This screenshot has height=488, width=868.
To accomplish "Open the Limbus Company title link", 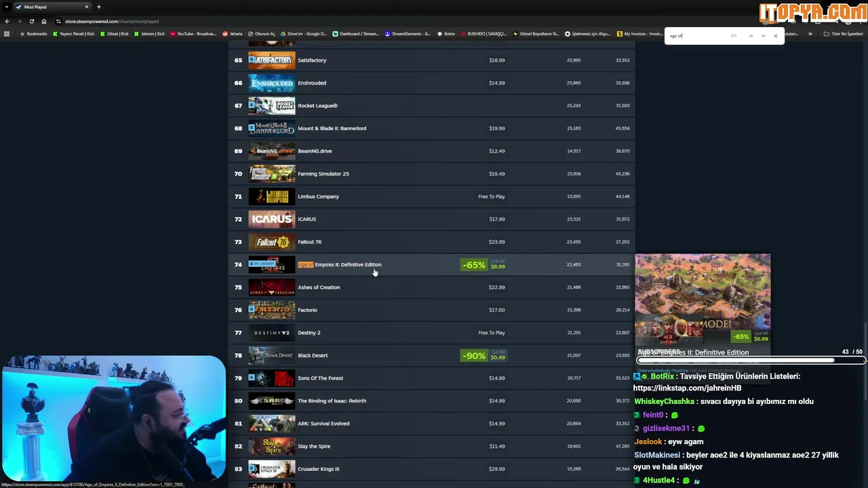I will pos(318,197).
